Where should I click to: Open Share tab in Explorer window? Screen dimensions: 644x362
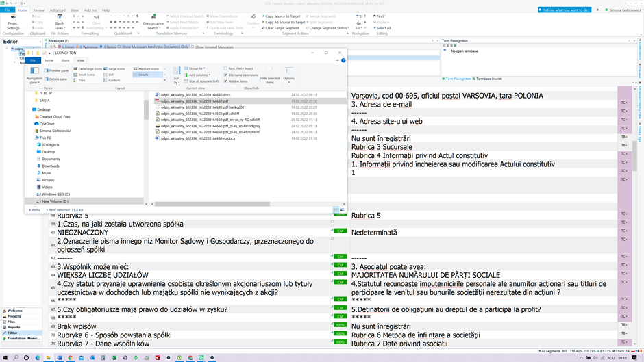pyautogui.click(x=65, y=60)
